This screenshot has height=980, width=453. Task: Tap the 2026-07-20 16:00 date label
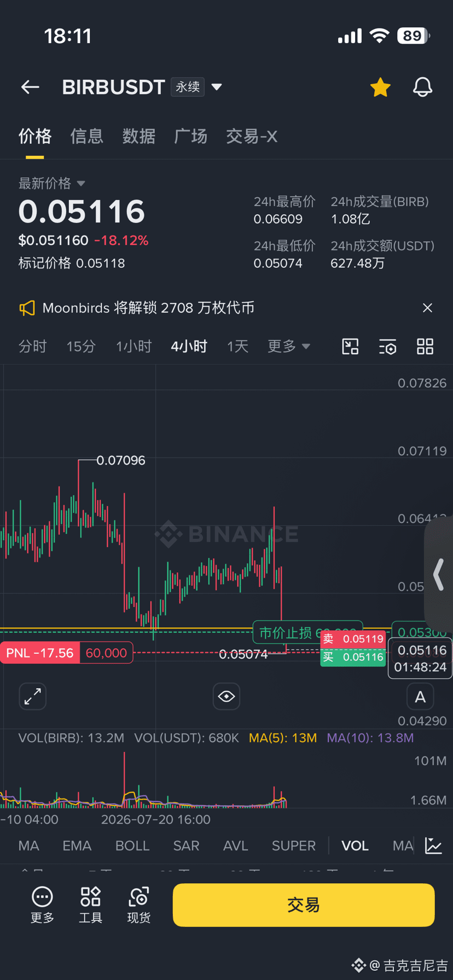click(x=155, y=819)
